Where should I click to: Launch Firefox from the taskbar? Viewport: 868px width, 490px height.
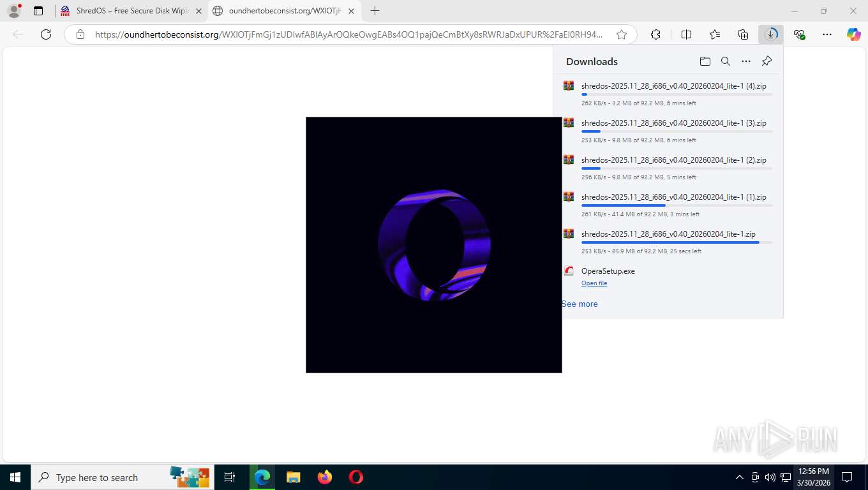(325, 477)
